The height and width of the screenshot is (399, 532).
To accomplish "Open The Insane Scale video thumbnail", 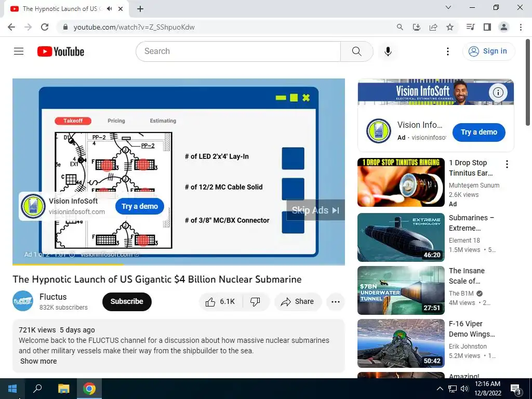I will click(x=401, y=290).
